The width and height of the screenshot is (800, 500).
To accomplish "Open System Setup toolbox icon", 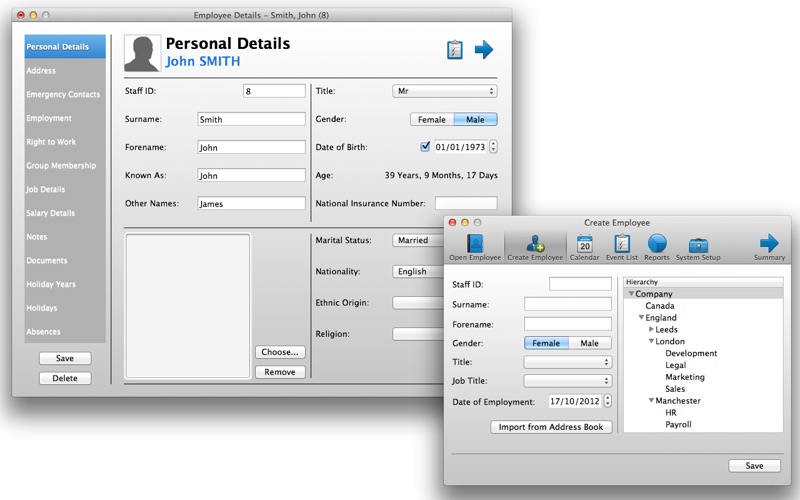I will coord(698,247).
